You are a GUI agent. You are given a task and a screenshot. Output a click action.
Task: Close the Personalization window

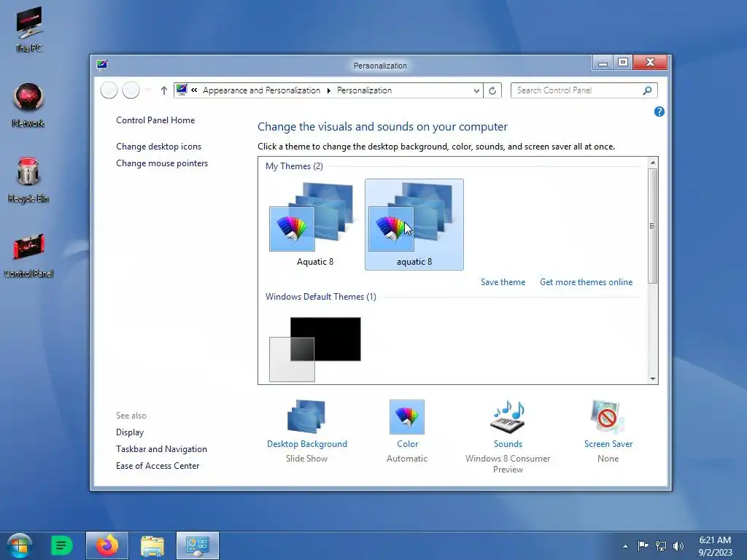(x=650, y=63)
